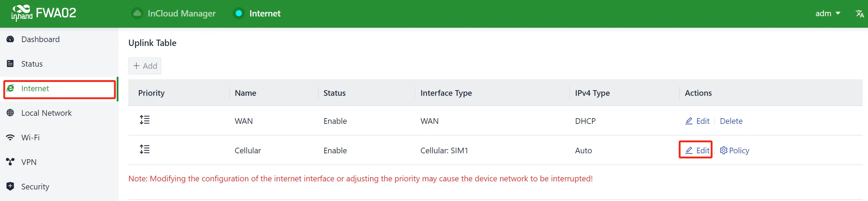
Task: Click the Local Network globe icon
Action: coord(10,113)
